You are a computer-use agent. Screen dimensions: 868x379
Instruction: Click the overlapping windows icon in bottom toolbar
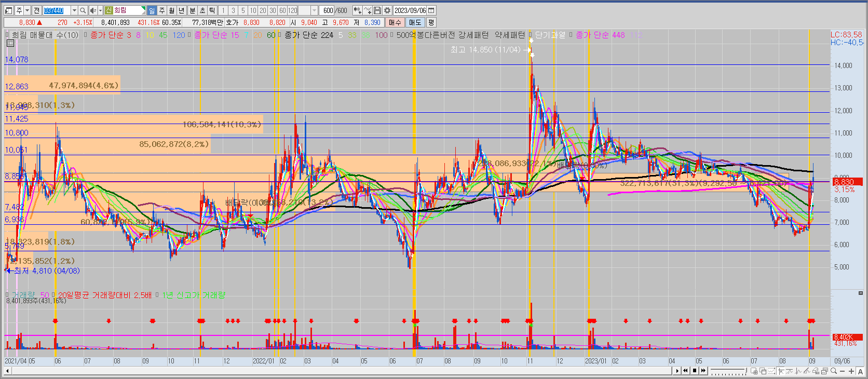pyautogui.click(x=763, y=371)
